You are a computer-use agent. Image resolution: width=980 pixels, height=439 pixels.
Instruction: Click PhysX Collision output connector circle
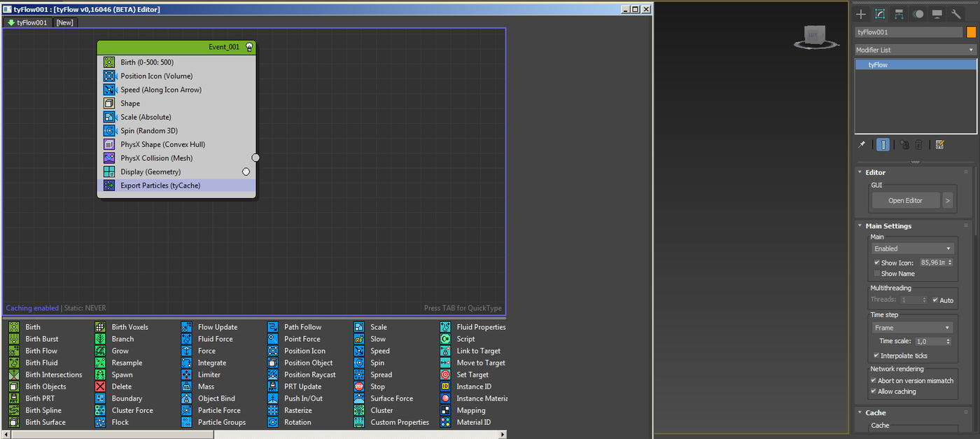tap(255, 158)
